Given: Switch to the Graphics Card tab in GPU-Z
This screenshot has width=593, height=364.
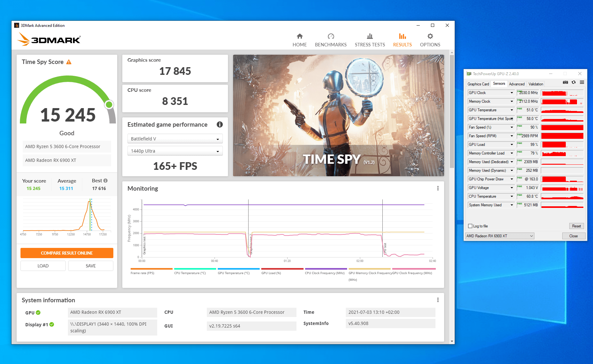Looking at the screenshot, I should (x=478, y=84).
